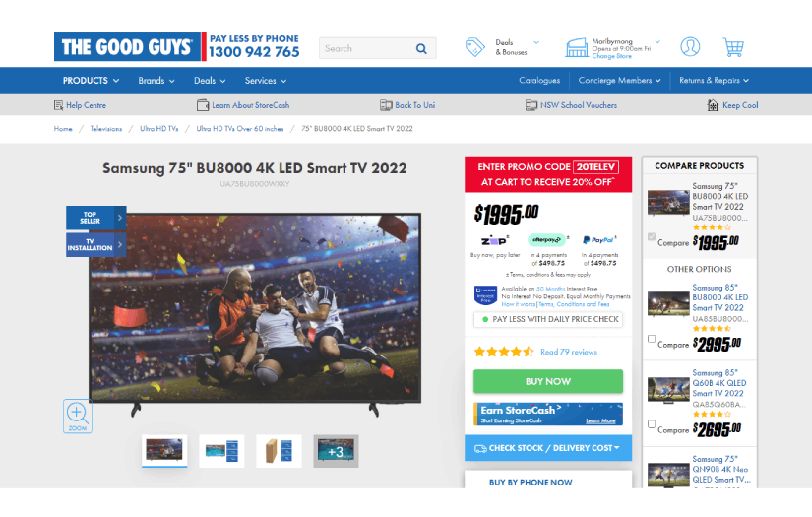
Task: Click the search magnifier icon
Action: 421,48
